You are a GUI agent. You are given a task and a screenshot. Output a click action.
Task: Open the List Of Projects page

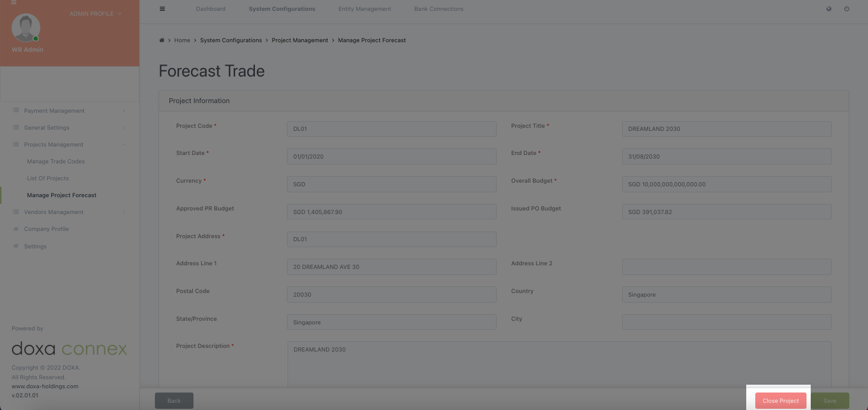pyautogui.click(x=48, y=178)
